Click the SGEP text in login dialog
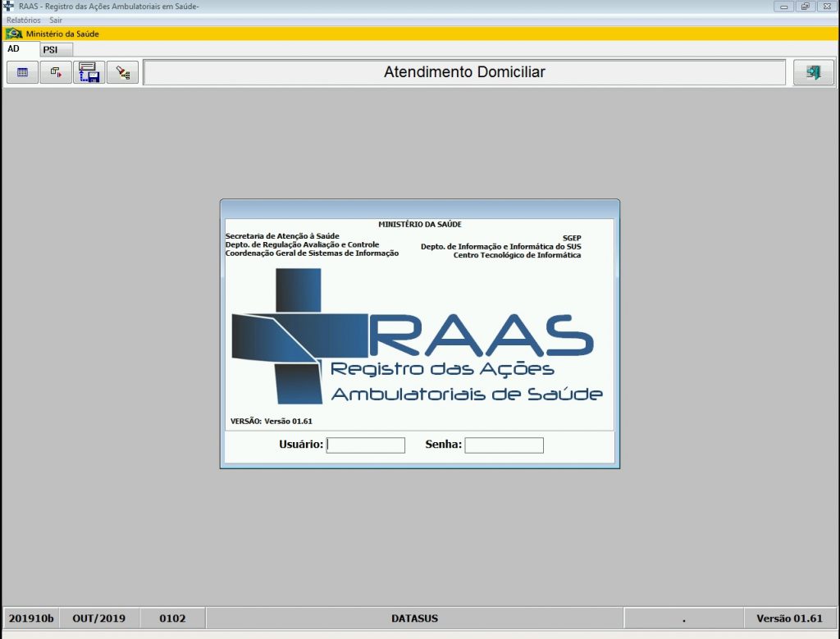Screen dimensions: 840x639 [572, 238]
